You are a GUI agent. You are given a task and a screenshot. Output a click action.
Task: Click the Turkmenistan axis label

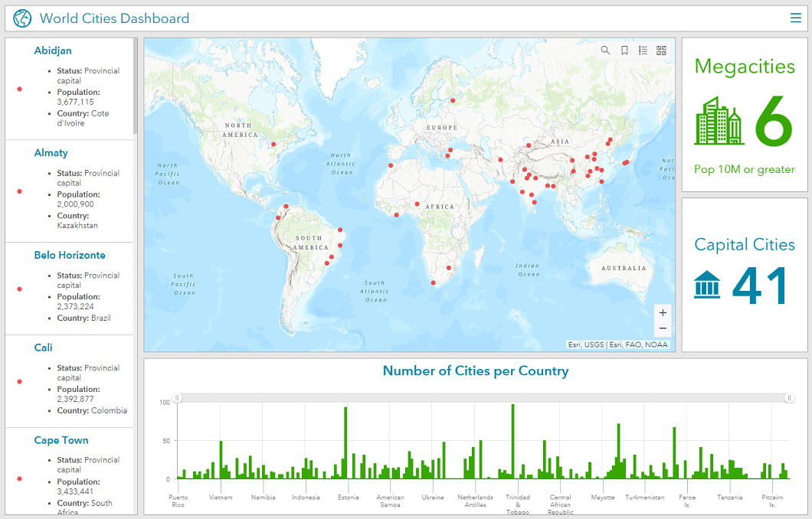(645, 498)
